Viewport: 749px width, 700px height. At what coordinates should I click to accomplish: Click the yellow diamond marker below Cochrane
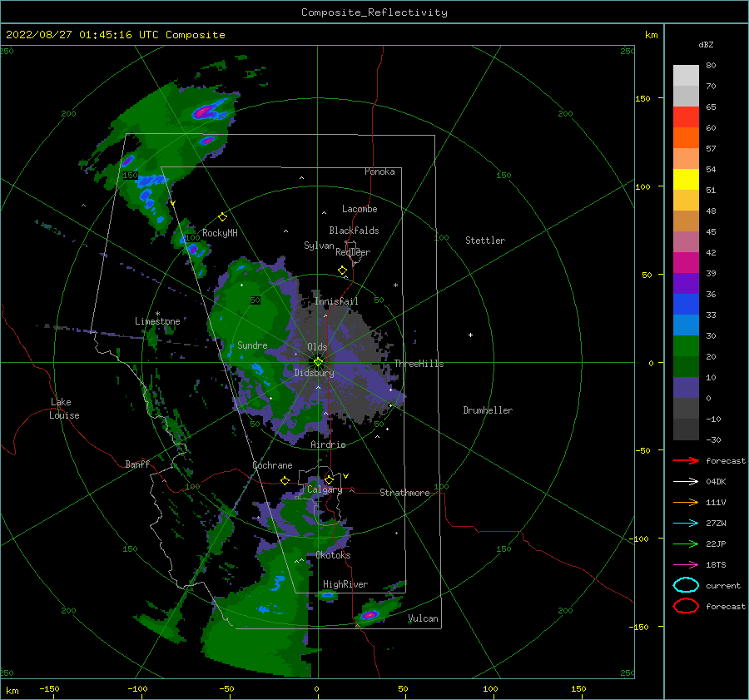pos(285,480)
